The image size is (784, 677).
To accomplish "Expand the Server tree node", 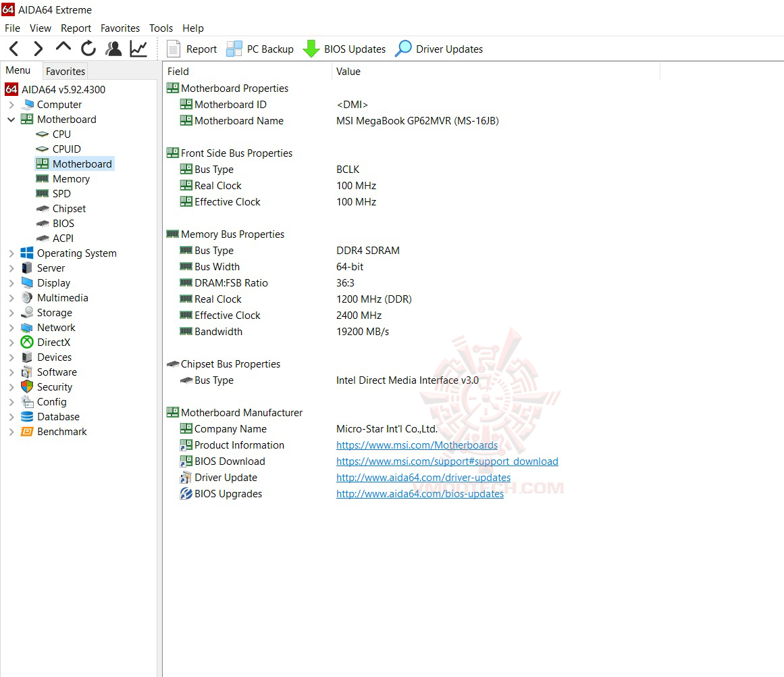I will [11, 268].
